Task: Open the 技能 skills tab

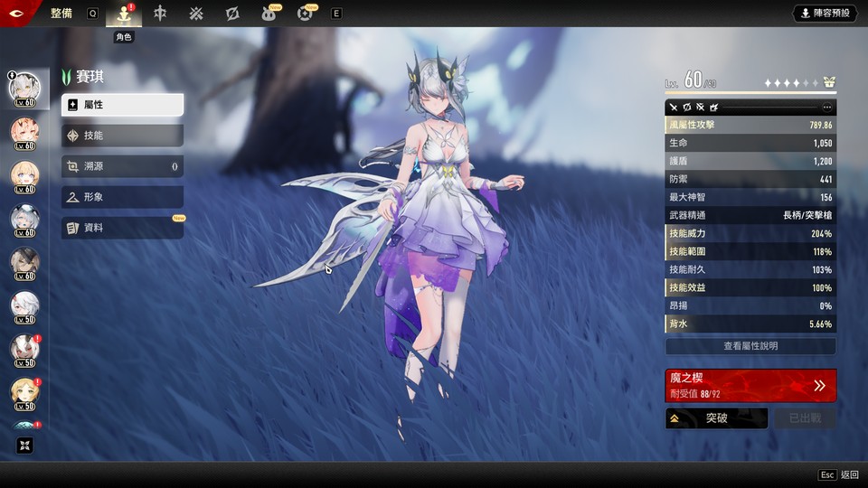Action: point(122,136)
